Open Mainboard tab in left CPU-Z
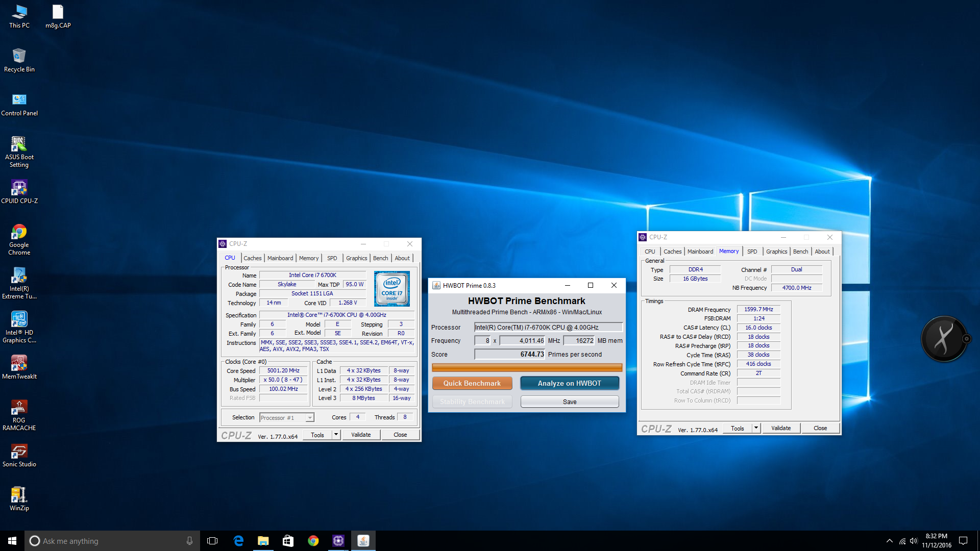980x551 pixels. [280, 258]
